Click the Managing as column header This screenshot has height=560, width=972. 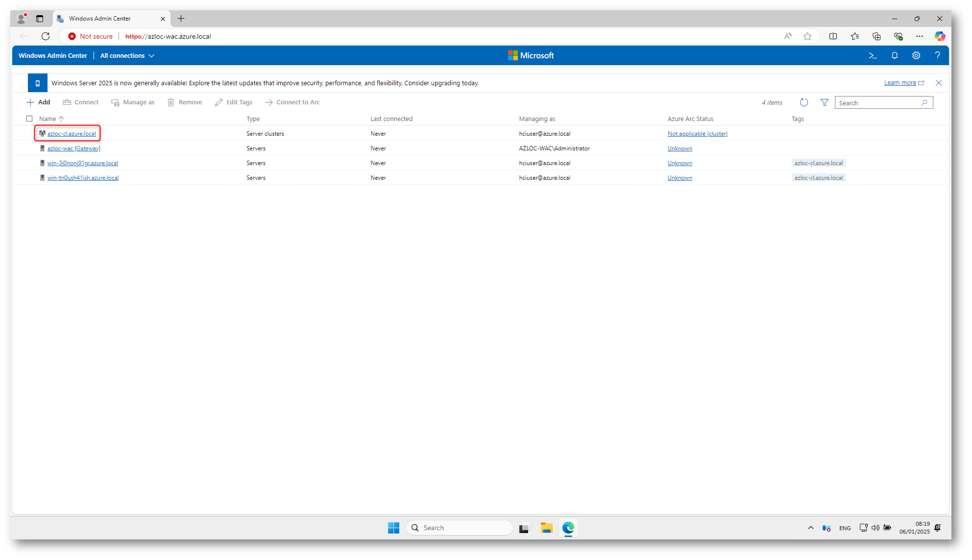[x=537, y=119]
